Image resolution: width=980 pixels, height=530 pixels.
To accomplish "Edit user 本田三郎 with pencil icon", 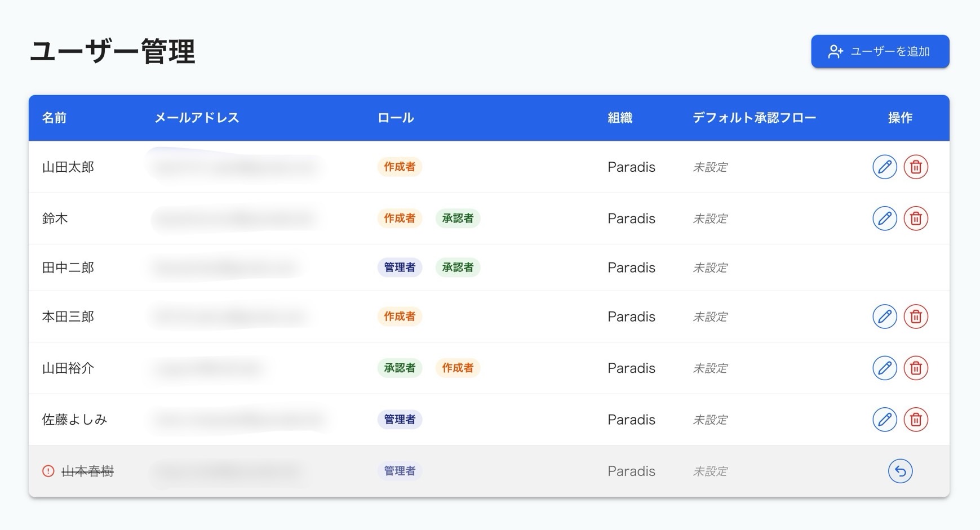I will click(x=884, y=317).
